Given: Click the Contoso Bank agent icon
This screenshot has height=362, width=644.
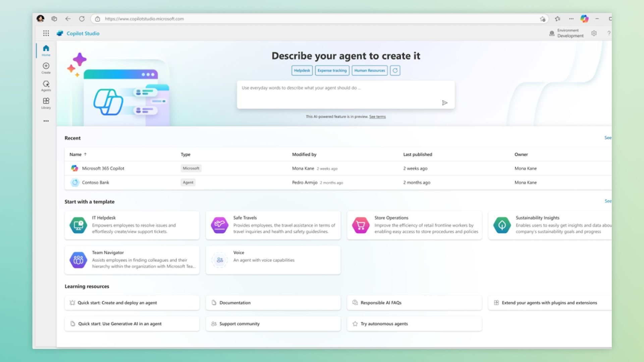Looking at the screenshot, I should 74,182.
